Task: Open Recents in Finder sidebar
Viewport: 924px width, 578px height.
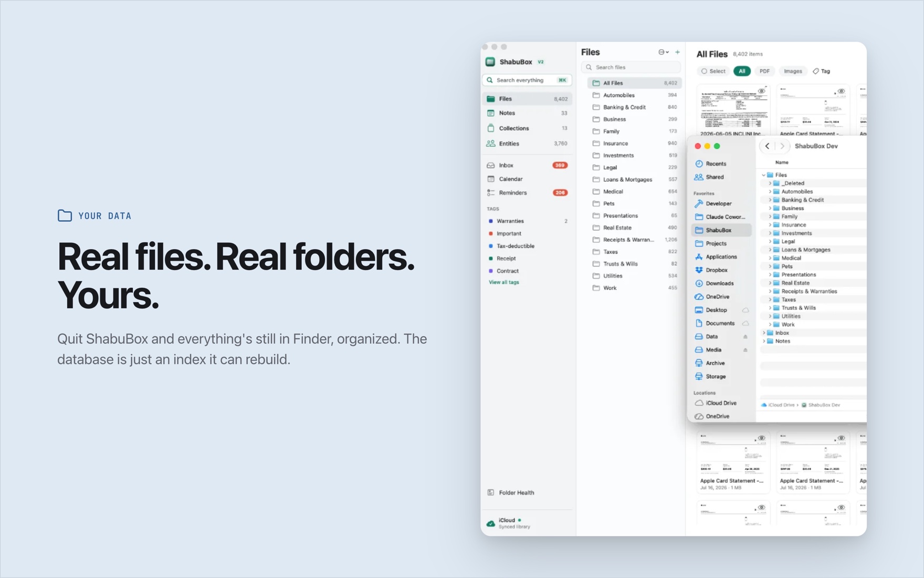Action: coord(721,164)
